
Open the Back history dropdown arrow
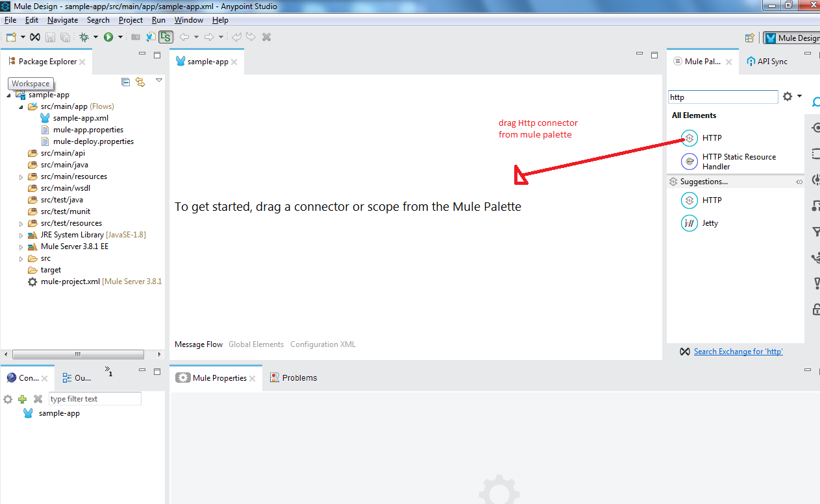click(196, 38)
